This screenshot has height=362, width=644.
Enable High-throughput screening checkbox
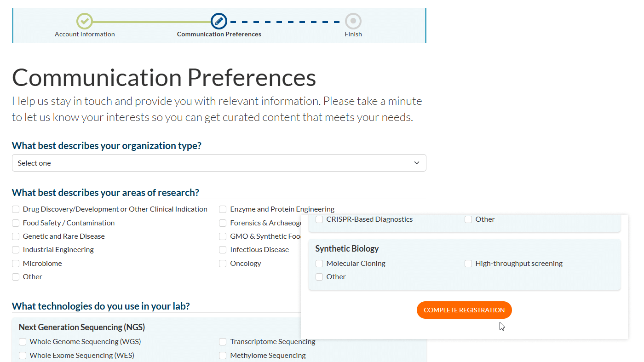[x=468, y=264]
